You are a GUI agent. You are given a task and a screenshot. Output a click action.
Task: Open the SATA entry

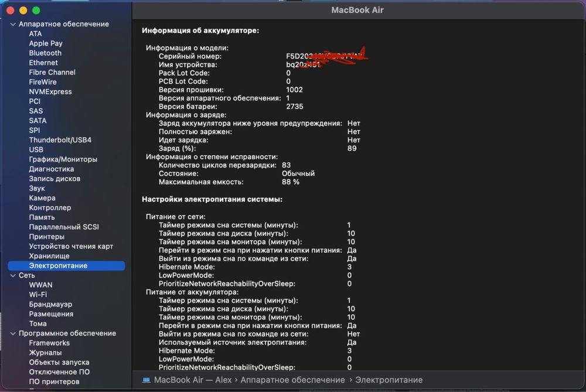(x=38, y=121)
